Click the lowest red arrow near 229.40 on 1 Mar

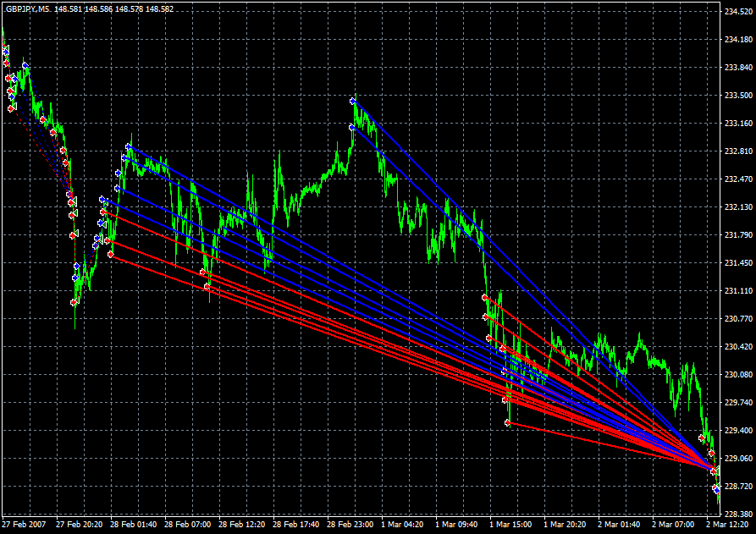(508, 422)
